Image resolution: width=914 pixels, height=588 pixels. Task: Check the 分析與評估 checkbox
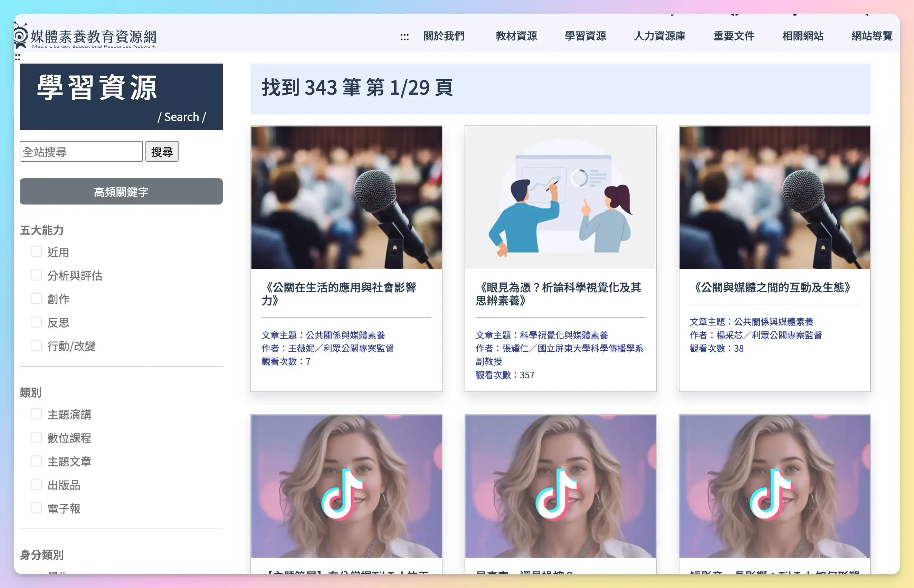point(36,275)
